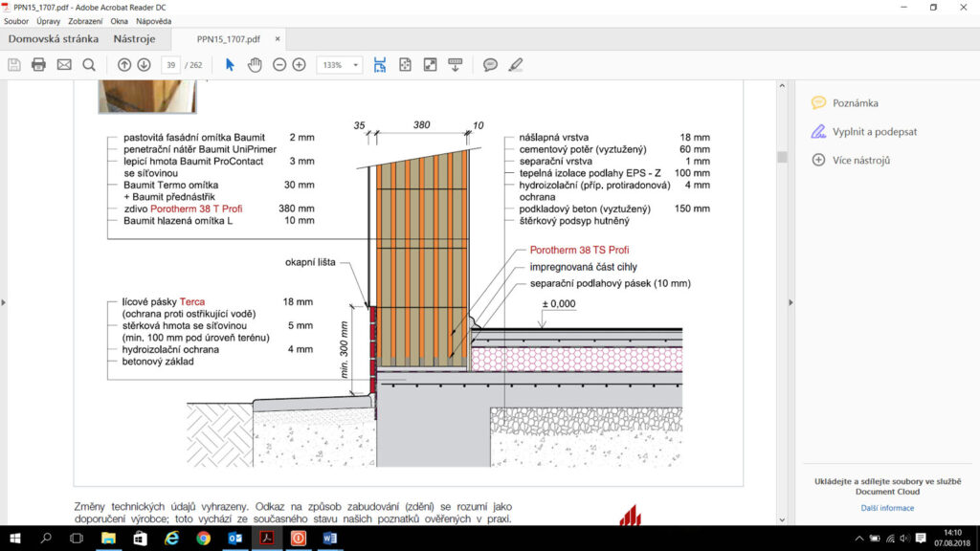The width and height of the screenshot is (980, 551).
Task: Click the page number input field
Action: click(x=171, y=65)
